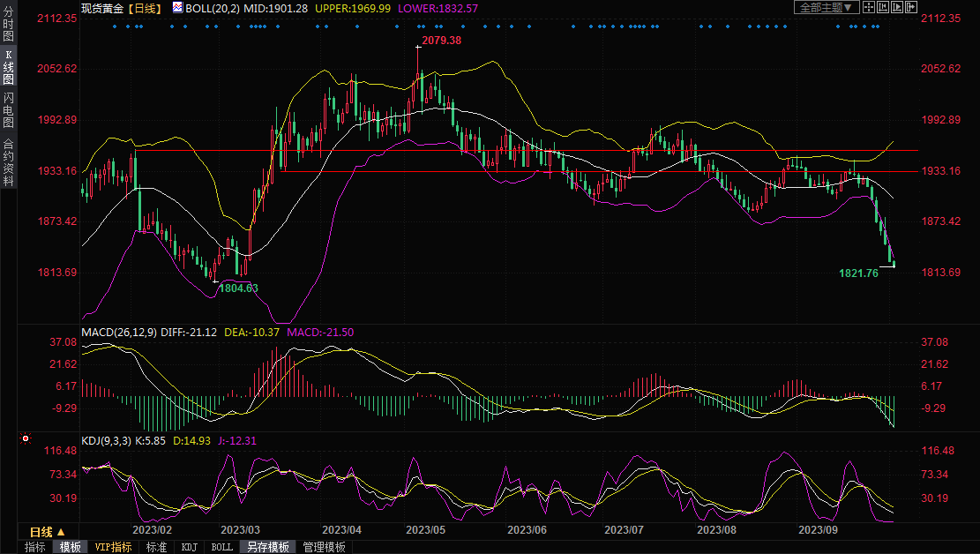Viewport: 980px width, 554px height.
Task: Click the play-forward chart replay icon
Action: pyautogui.click(x=898, y=7)
